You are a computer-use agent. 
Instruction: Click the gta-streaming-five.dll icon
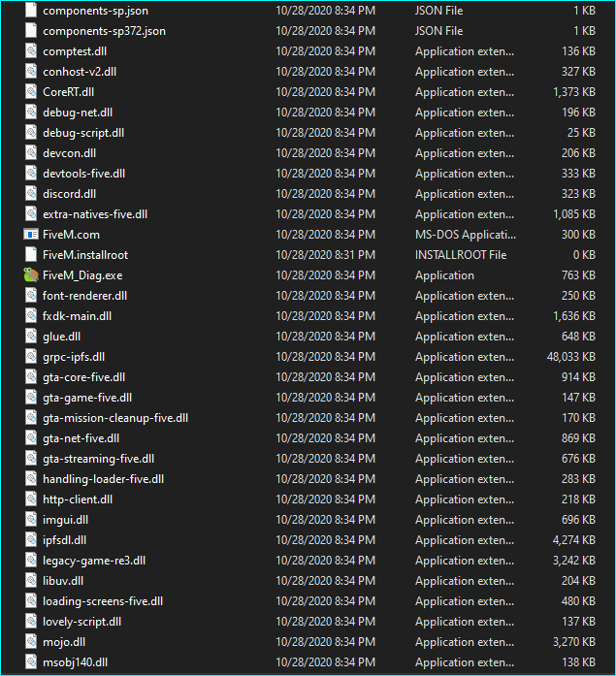[31, 459]
